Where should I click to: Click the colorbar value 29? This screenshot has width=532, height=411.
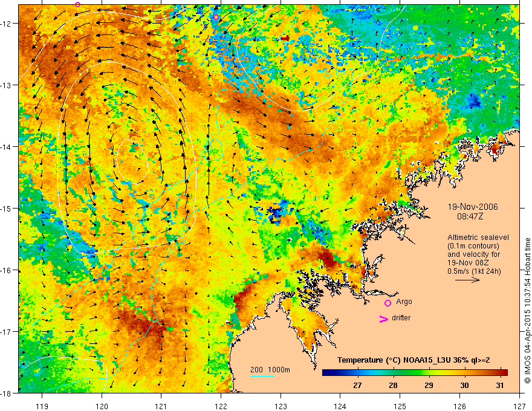coord(429,385)
